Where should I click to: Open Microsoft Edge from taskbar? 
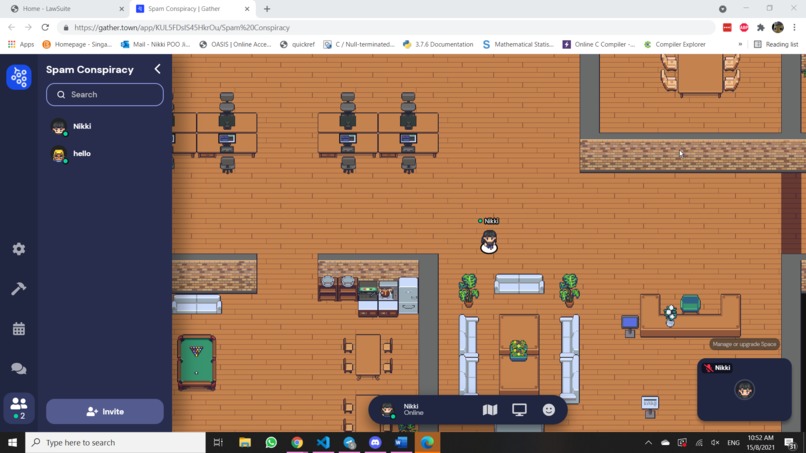[428, 442]
